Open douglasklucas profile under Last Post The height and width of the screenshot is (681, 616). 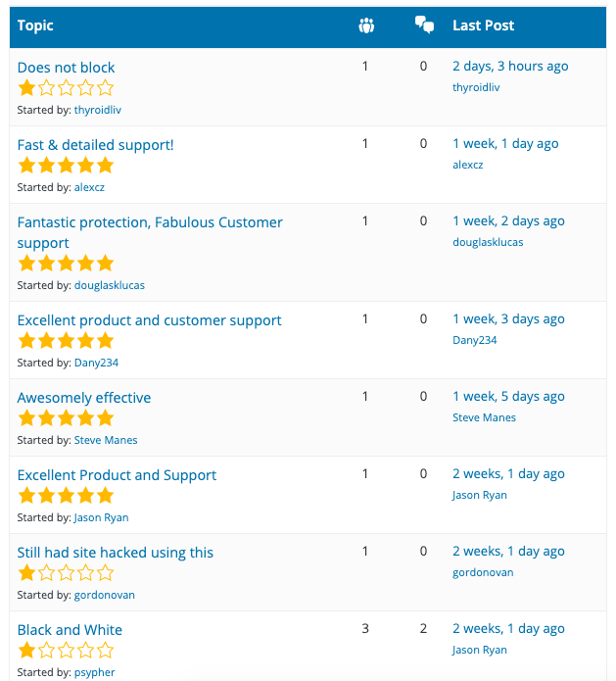[x=488, y=242]
